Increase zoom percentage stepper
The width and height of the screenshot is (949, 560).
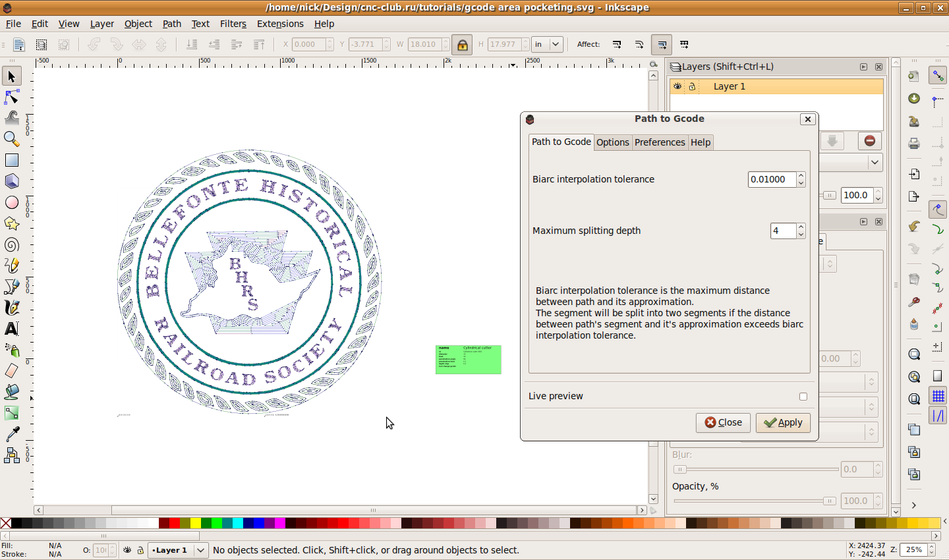pos(931,547)
